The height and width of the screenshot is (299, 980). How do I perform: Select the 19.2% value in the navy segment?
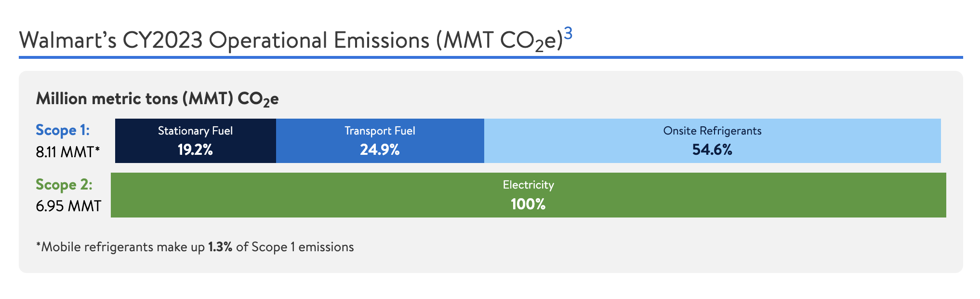pyautogui.click(x=195, y=150)
